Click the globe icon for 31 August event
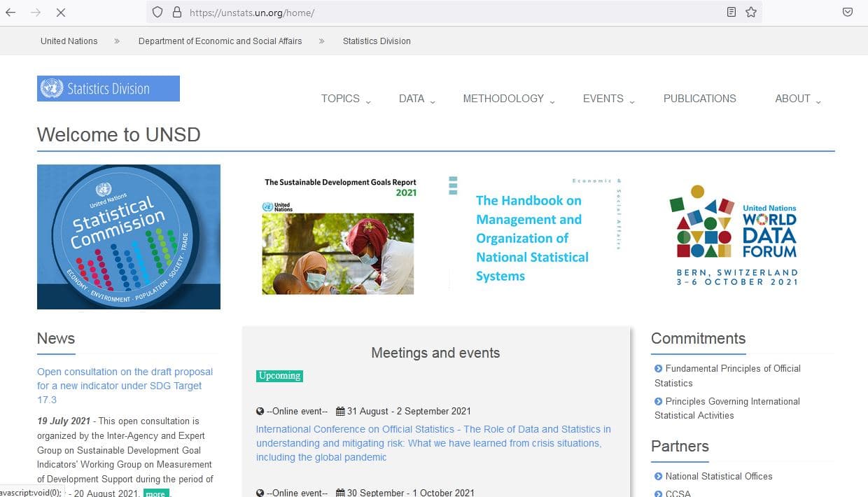 [260, 412]
